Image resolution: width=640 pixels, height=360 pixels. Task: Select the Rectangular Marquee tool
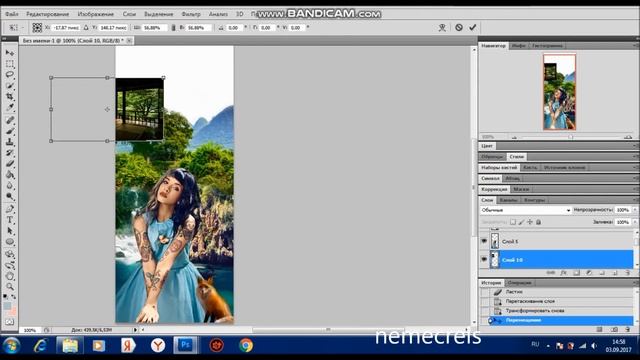(10, 64)
